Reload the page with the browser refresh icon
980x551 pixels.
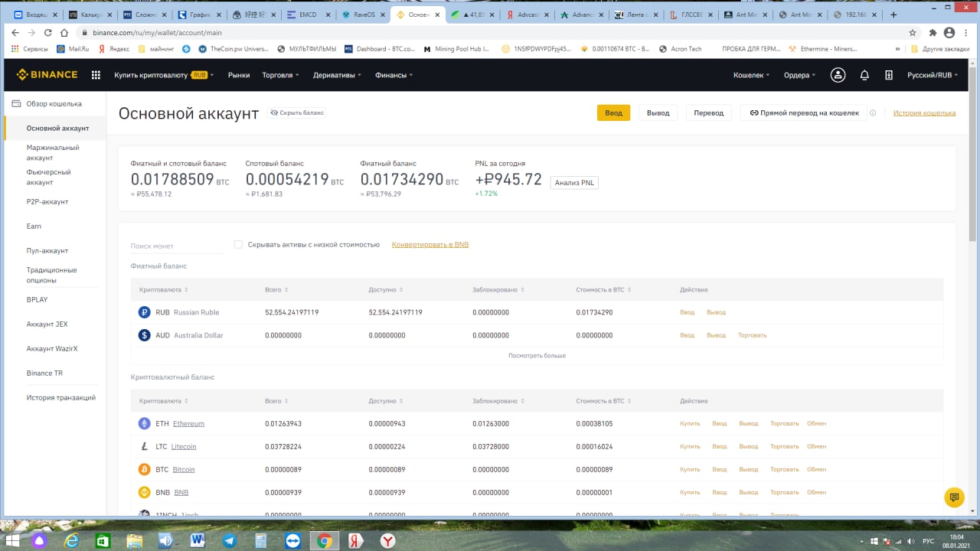click(x=48, y=33)
